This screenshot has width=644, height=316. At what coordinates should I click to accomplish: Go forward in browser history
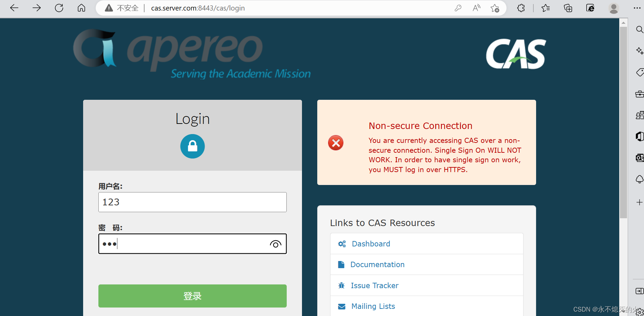click(37, 8)
